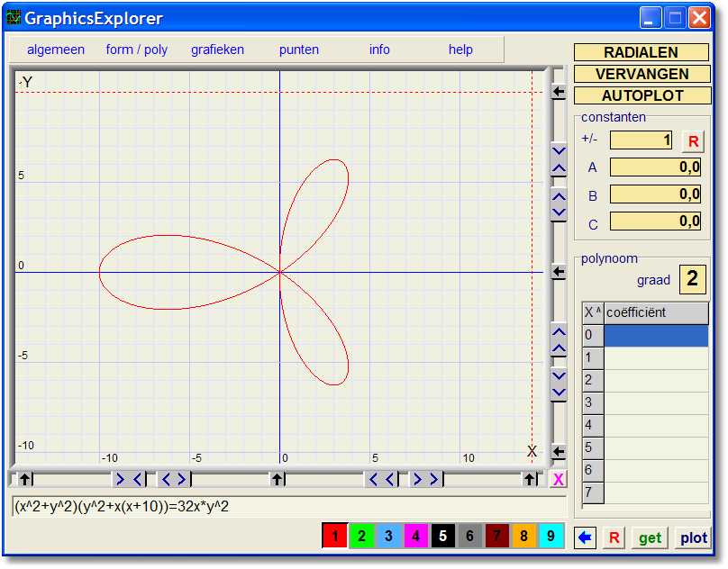Click the plot button
The width and height of the screenshot is (728, 569).
[x=694, y=537]
